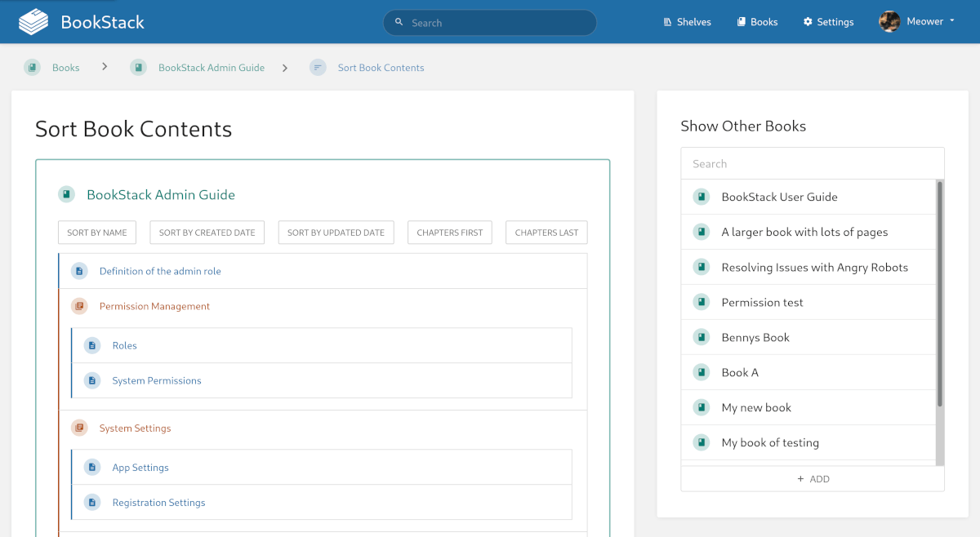The height and width of the screenshot is (537, 980).
Task: Click page icon beside System Permissions
Action: coord(92,380)
